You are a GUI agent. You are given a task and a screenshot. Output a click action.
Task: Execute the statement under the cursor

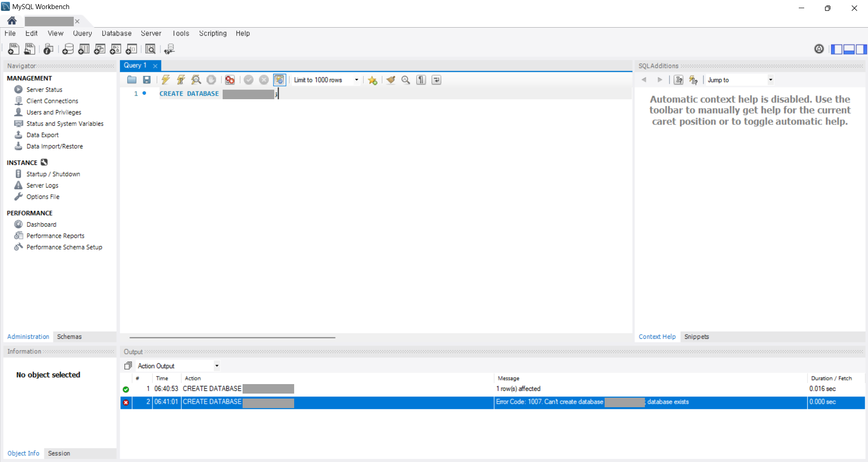(x=181, y=80)
